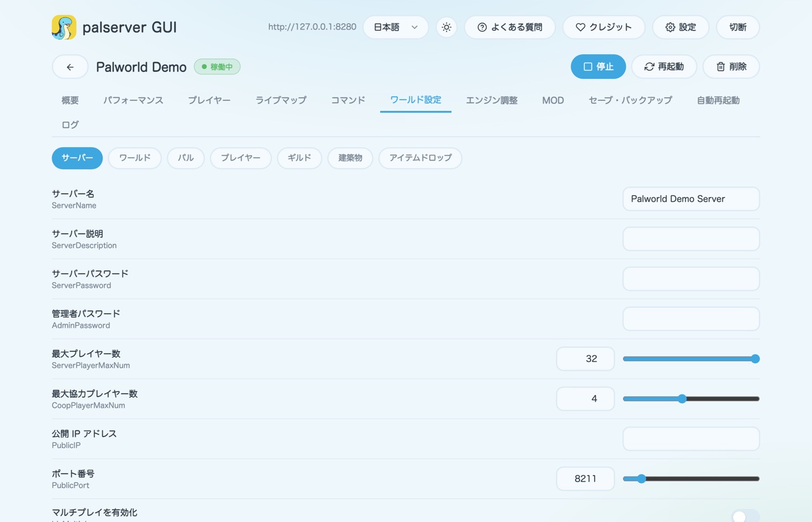Click the ServerPassword input field

(x=691, y=279)
